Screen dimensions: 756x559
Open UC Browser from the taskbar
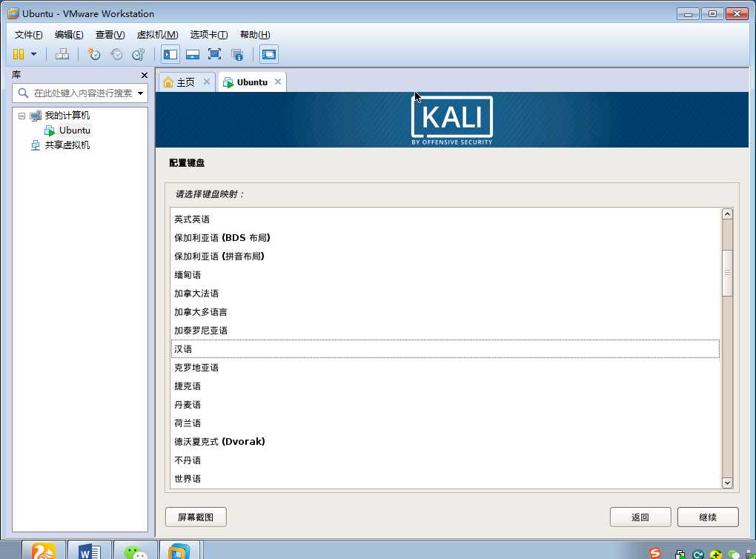coord(44,550)
